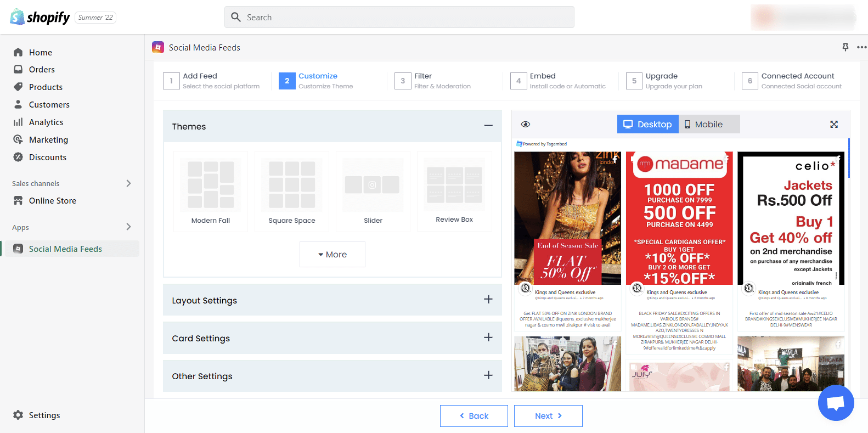868x433 pixels.
Task: Pick the Review Box theme
Action: point(454,191)
